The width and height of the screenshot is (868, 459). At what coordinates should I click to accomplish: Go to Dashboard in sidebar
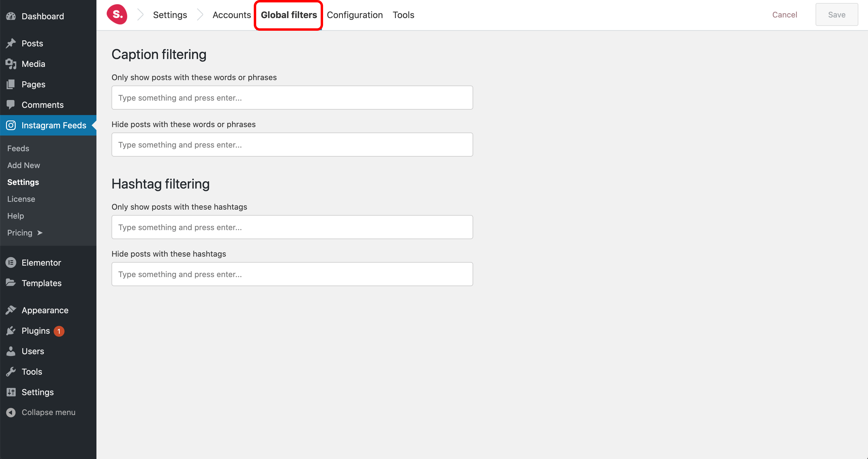(x=43, y=16)
